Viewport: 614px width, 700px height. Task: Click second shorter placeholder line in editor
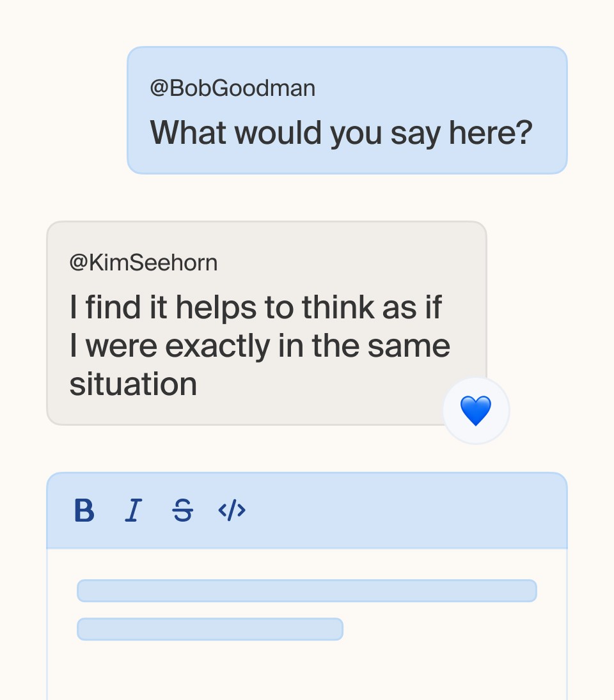210,629
